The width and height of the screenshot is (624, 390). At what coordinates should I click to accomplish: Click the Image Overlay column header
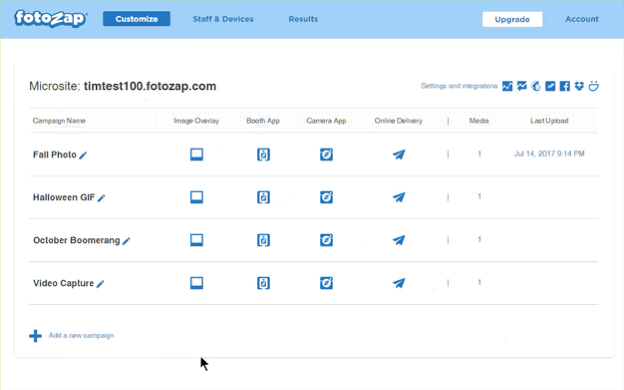(196, 121)
